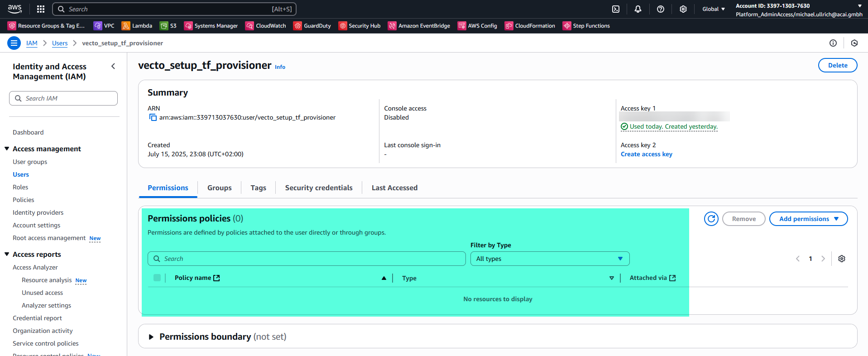Open the Systems Manager shortcut
The image size is (868, 356).
(x=211, y=26)
